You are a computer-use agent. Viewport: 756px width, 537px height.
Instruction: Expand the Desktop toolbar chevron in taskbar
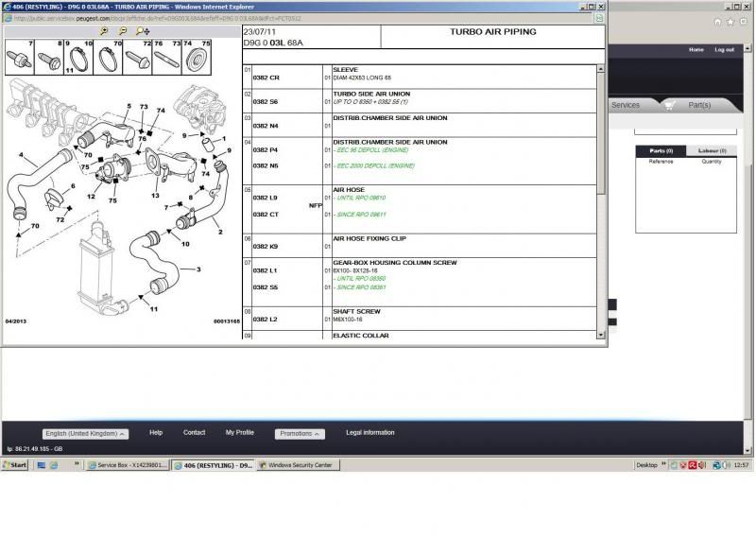tap(663, 464)
